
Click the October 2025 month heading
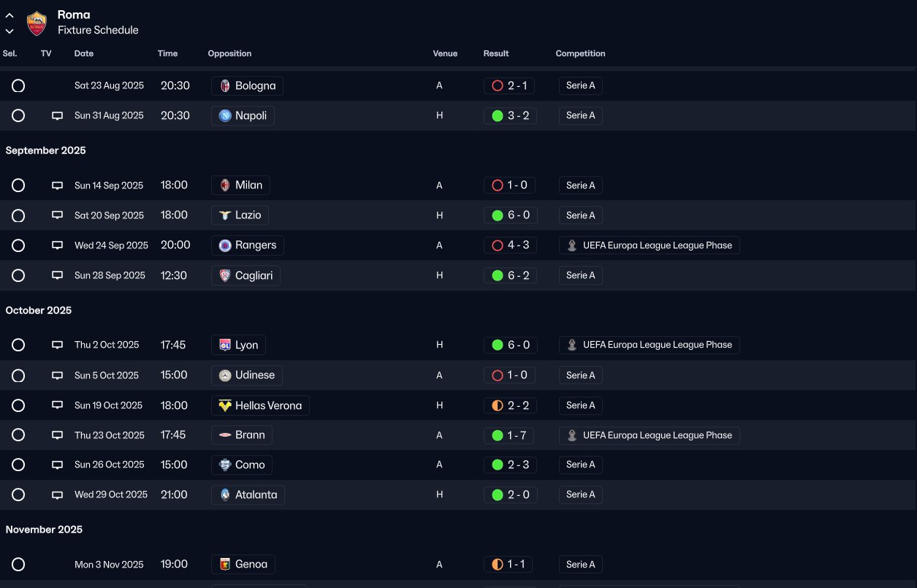(39, 310)
